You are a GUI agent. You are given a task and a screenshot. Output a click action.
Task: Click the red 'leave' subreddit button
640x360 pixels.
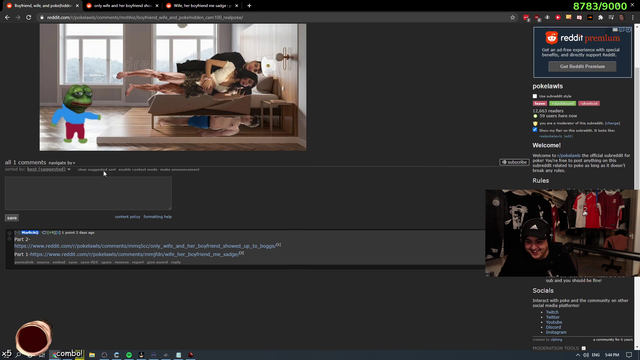(540, 104)
